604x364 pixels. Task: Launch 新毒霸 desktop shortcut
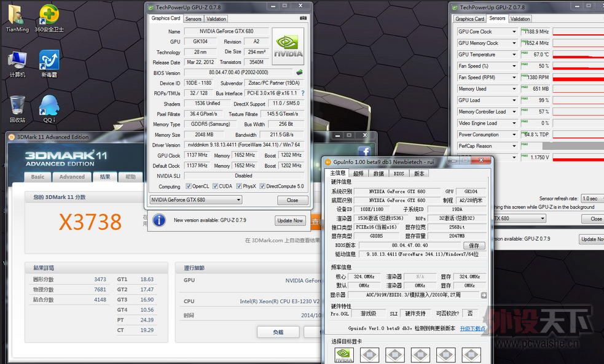point(49,64)
